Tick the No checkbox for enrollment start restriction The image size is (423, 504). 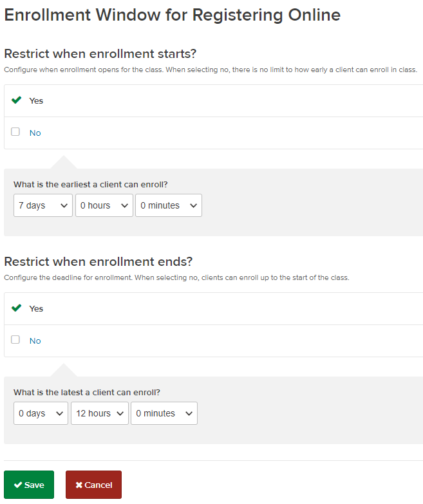[15, 132]
